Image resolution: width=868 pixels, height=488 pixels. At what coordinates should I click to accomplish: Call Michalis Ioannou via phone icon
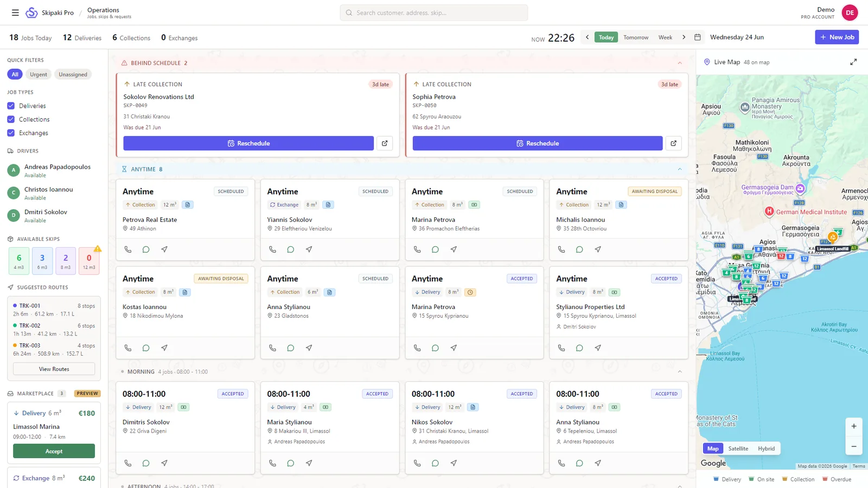pyautogui.click(x=561, y=249)
